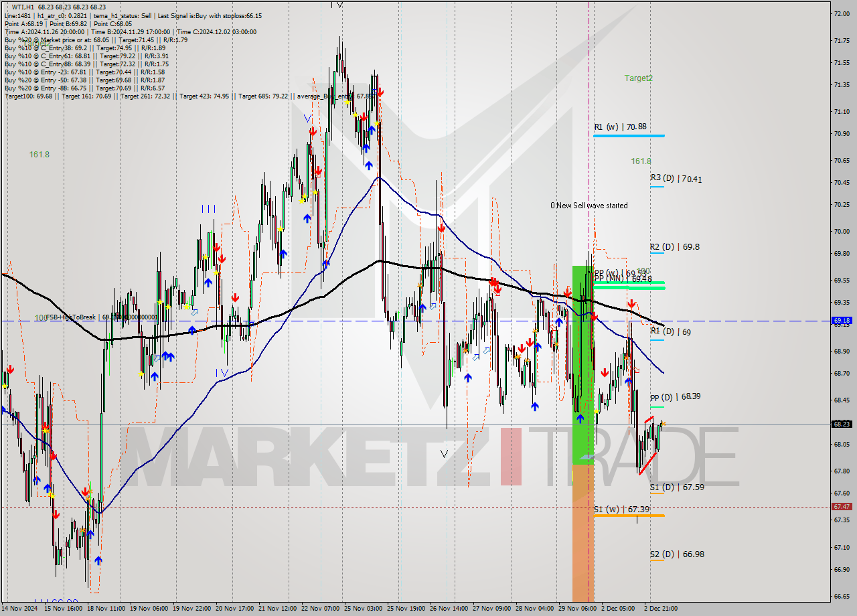Select the '0 New Sell wave started' annotation

(589, 206)
